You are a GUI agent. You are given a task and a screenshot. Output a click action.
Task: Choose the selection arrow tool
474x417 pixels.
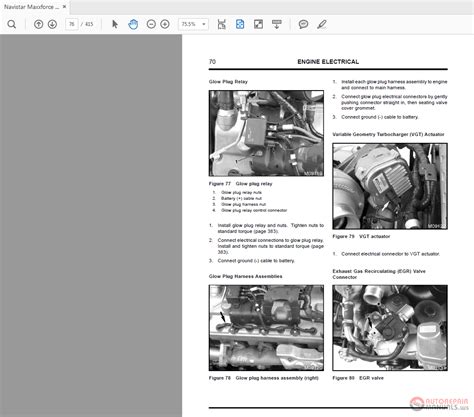tap(115, 24)
